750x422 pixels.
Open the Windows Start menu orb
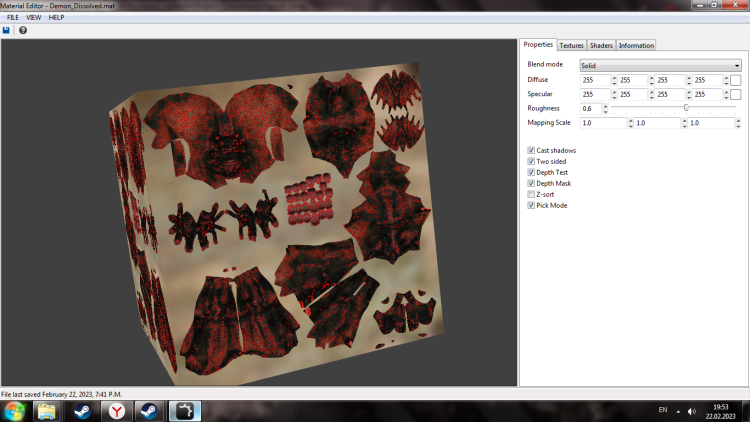click(x=14, y=410)
